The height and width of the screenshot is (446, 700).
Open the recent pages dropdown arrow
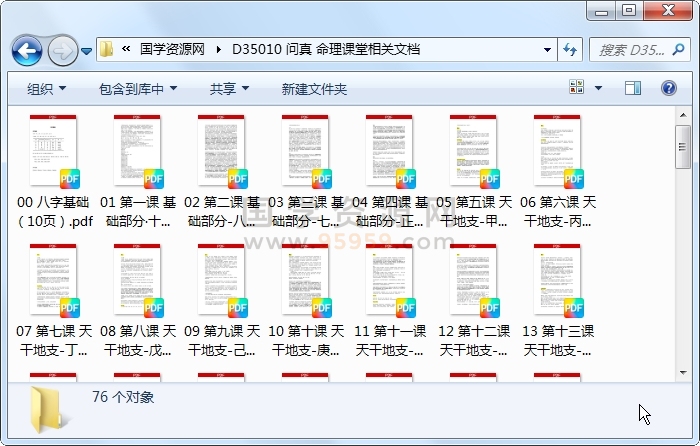tap(87, 51)
